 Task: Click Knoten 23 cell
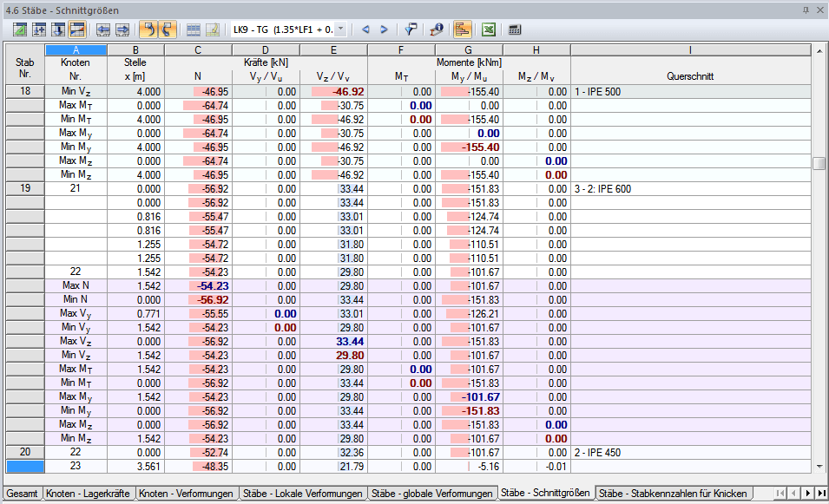click(x=76, y=466)
